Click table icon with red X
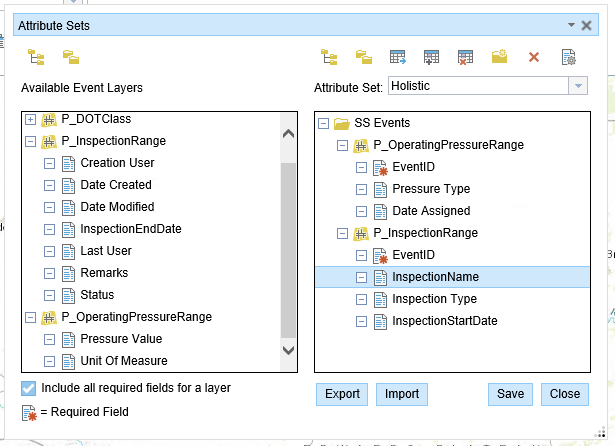Viewport: 615px width, 446px height. click(x=466, y=57)
